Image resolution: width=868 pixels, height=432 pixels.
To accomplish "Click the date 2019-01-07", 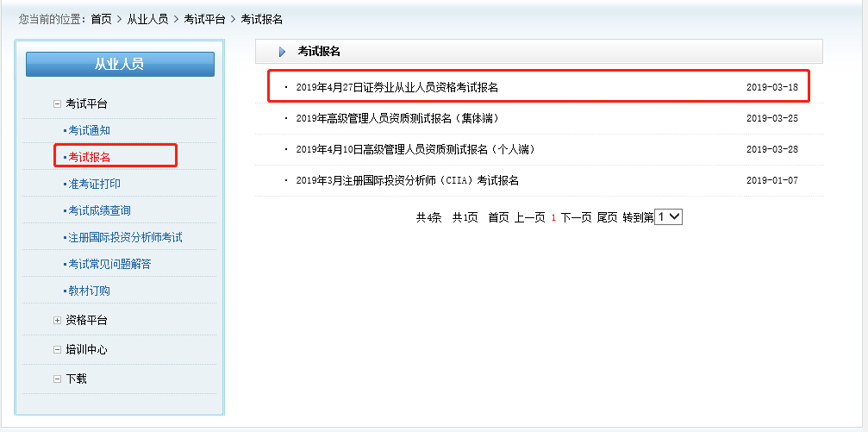I will pyautogui.click(x=772, y=180).
